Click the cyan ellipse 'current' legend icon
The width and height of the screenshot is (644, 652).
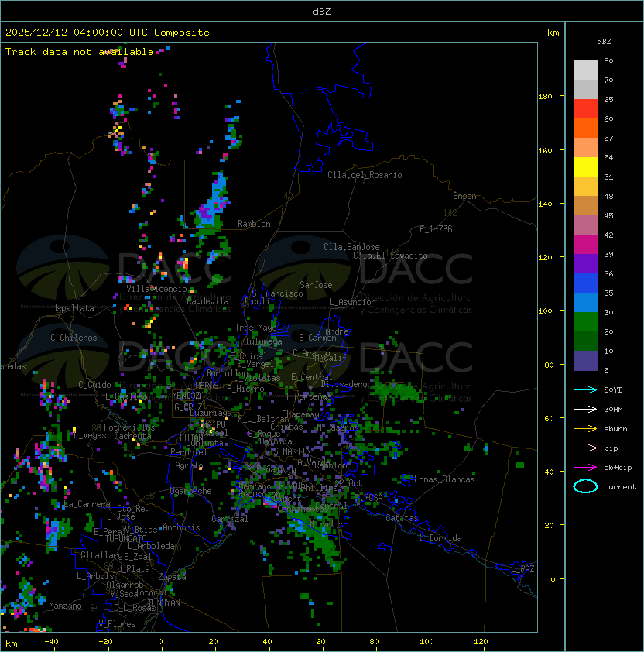click(585, 486)
